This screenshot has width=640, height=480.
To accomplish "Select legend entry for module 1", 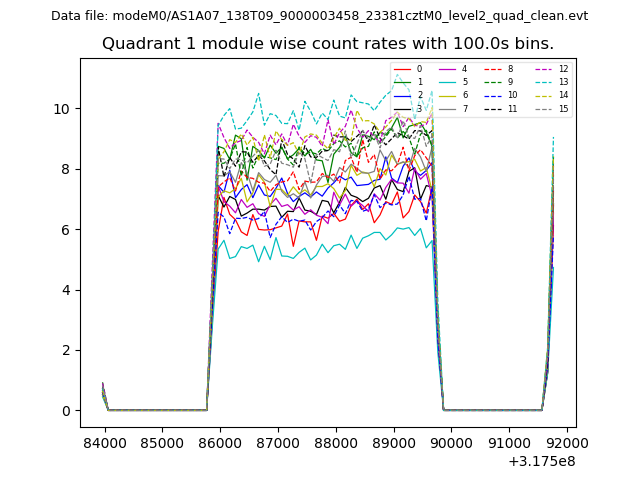I will pos(404,82).
